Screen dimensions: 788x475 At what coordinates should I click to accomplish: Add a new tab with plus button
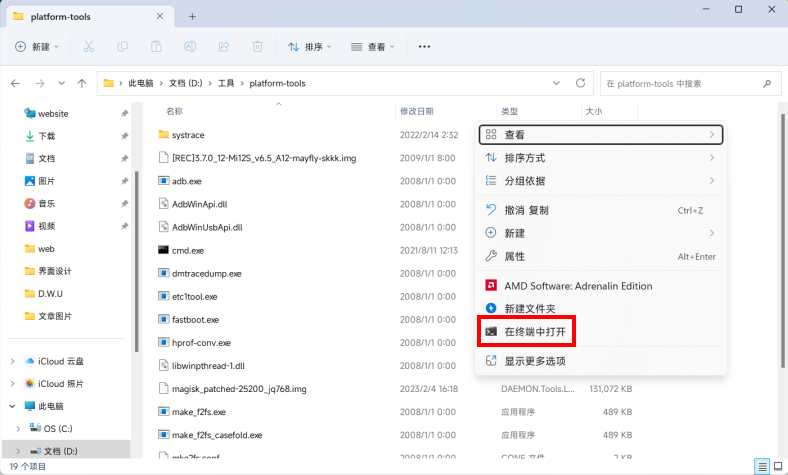click(192, 16)
